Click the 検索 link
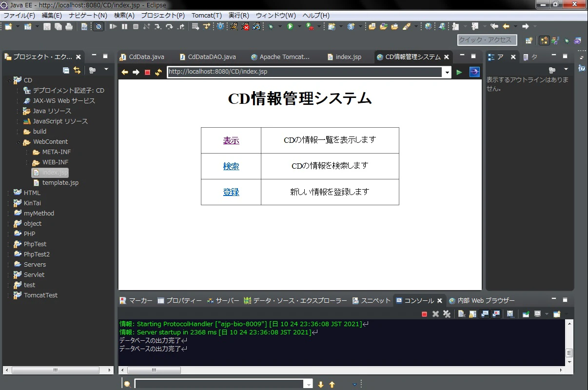Image resolution: width=588 pixels, height=390 pixels. point(231,166)
